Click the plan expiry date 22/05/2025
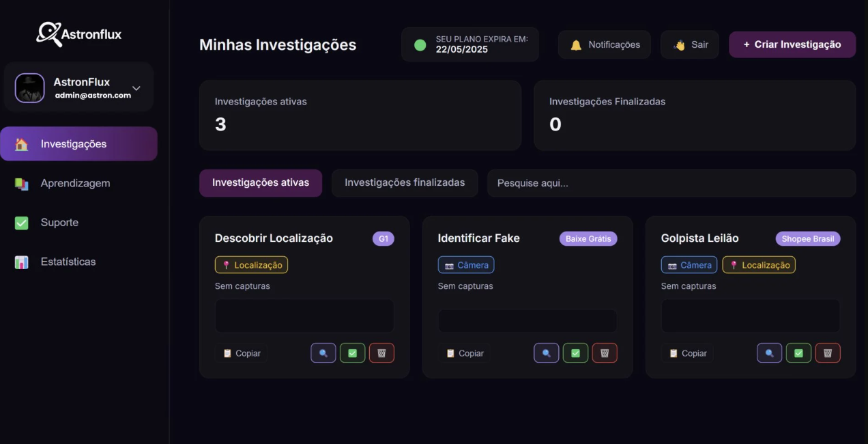The image size is (868, 444). (462, 50)
